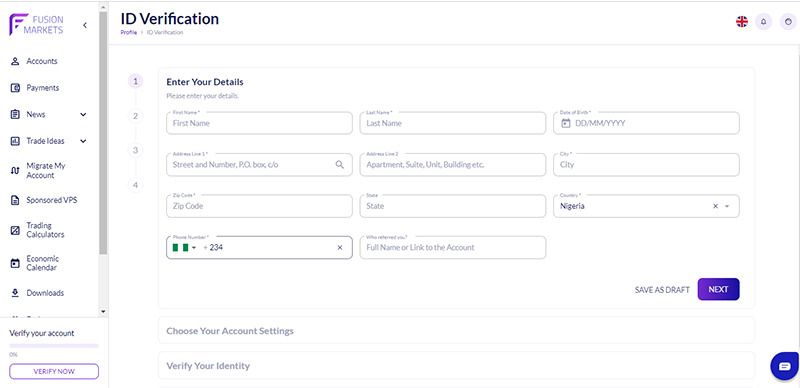Open notifications bell icon
The image size is (800, 388).
tap(764, 21)
